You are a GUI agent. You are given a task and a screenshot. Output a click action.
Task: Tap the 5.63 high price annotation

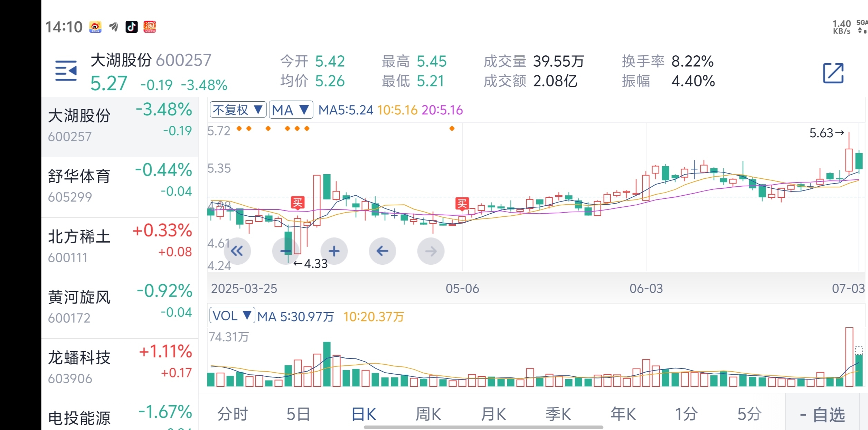[827, 133]
